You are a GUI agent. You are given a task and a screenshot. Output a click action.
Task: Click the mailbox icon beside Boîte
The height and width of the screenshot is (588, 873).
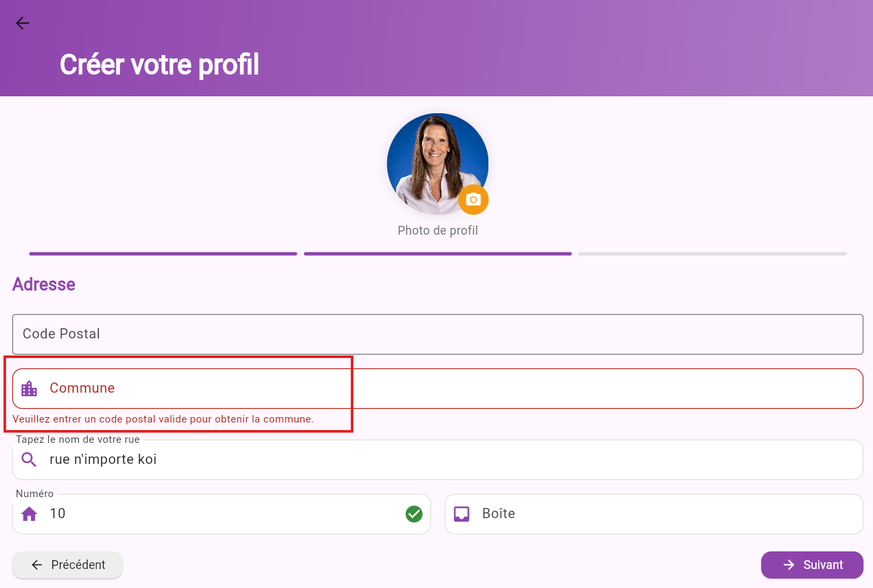(x=461, y=514)
